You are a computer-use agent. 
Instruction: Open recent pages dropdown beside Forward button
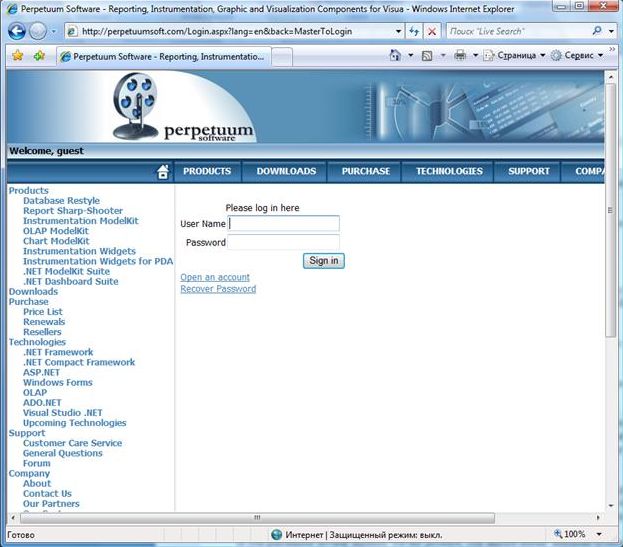pyautogui.click(x=54, y=31)
